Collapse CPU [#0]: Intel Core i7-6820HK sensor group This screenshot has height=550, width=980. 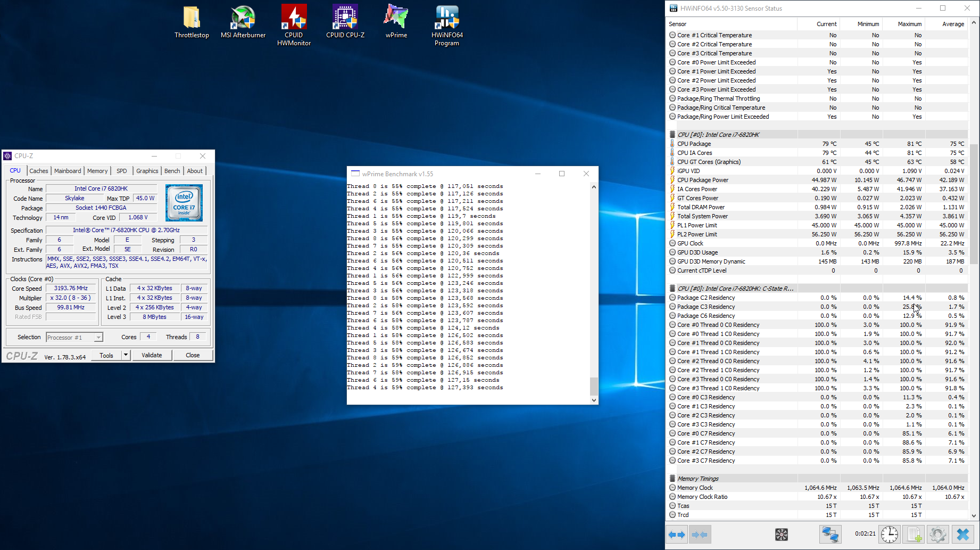pyautogui.click(x=672, y=135)
